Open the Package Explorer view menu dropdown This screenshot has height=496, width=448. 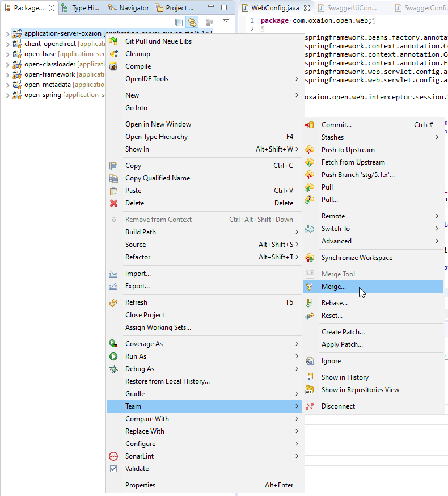pyautogui.click(x=226, y=22)
